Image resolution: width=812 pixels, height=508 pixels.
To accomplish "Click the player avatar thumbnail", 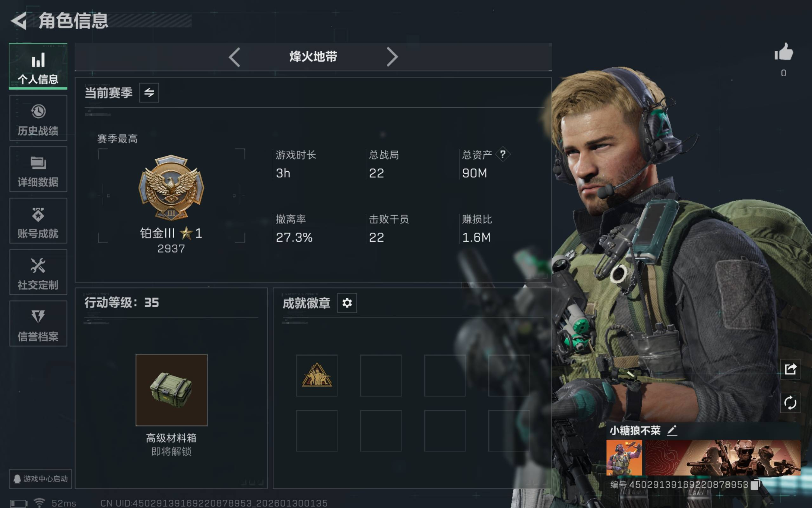I will pos(624,458).
